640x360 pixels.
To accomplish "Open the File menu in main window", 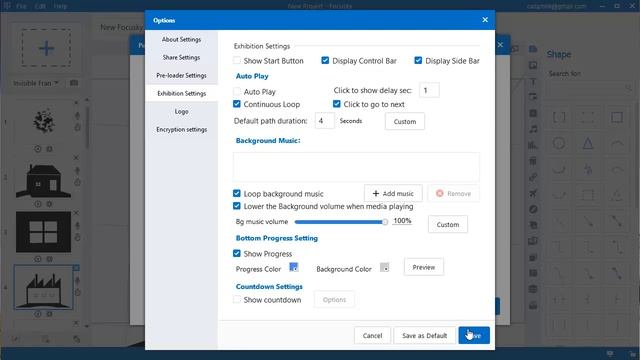I will click(21, 6).
